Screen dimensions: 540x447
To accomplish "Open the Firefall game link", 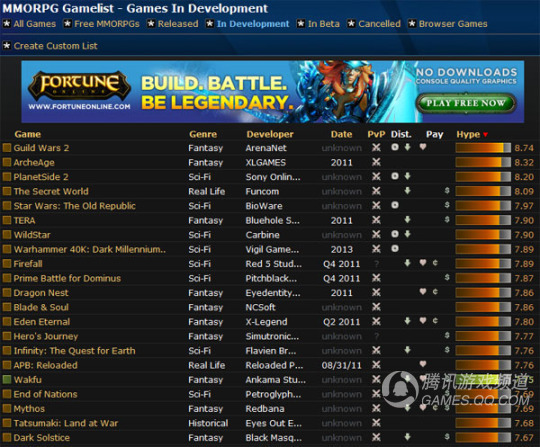I will pos(28,264).
